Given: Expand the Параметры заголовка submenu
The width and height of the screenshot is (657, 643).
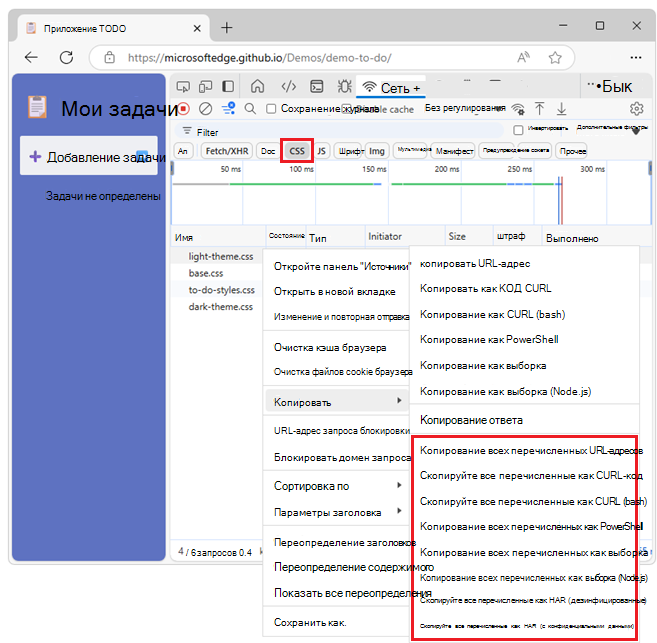Looking at the screenshot, I should tap(336, 512).
